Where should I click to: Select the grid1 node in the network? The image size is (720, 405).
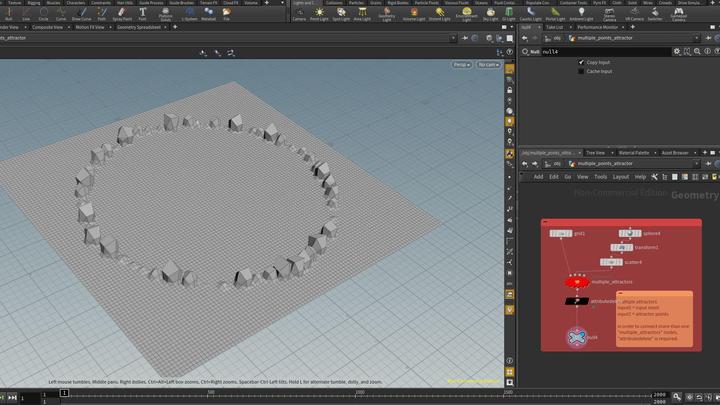pyautogui.click(x=561, y=234)
